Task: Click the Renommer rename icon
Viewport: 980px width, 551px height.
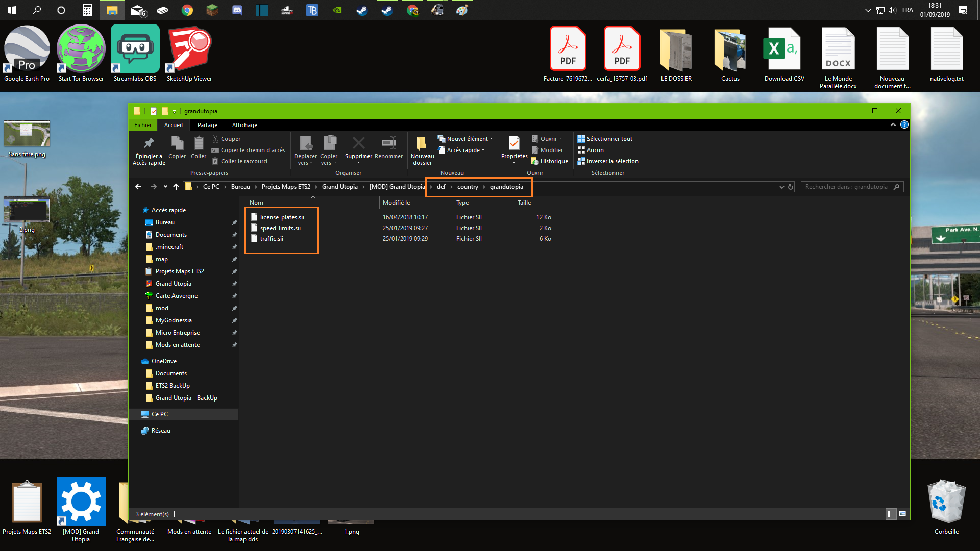Action: click(388, 143)
